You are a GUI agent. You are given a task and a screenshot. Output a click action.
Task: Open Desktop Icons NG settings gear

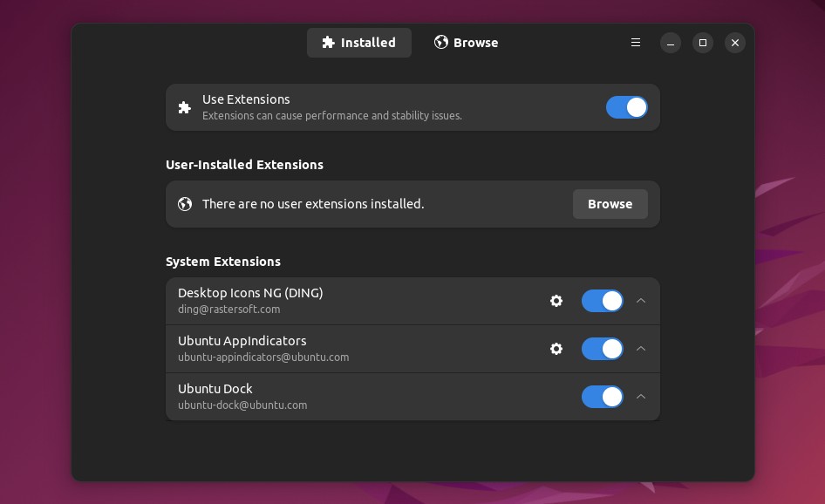556,301
